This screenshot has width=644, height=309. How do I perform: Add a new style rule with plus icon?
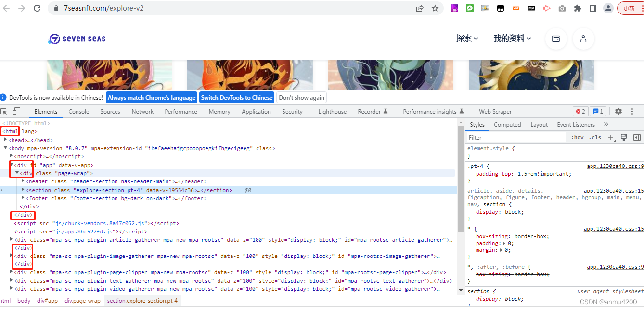610,137
